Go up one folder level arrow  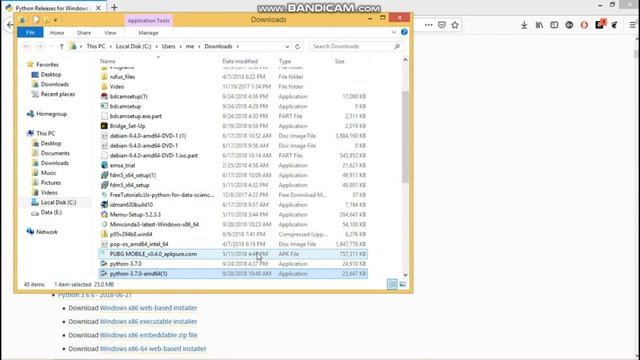[61, 47]
